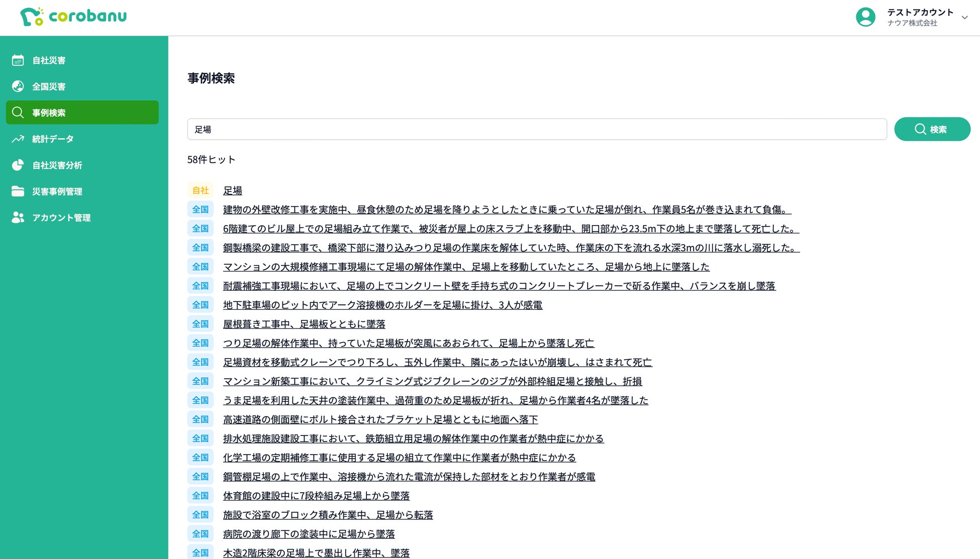Open case about 屋根葺き工事中 falling
Image resolution: width=980 pixels, height=559 pixels.
click(304, 324)
